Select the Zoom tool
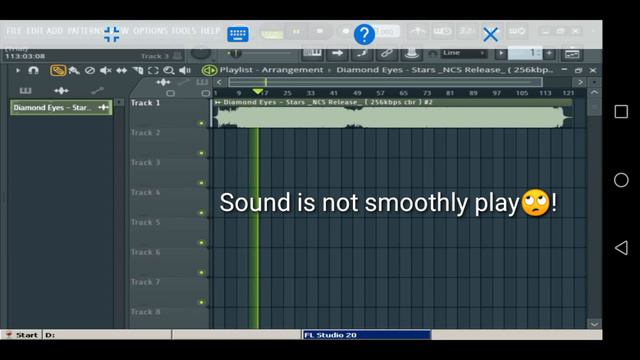Screen dimensions: 640x360 [x=169, y=71]
